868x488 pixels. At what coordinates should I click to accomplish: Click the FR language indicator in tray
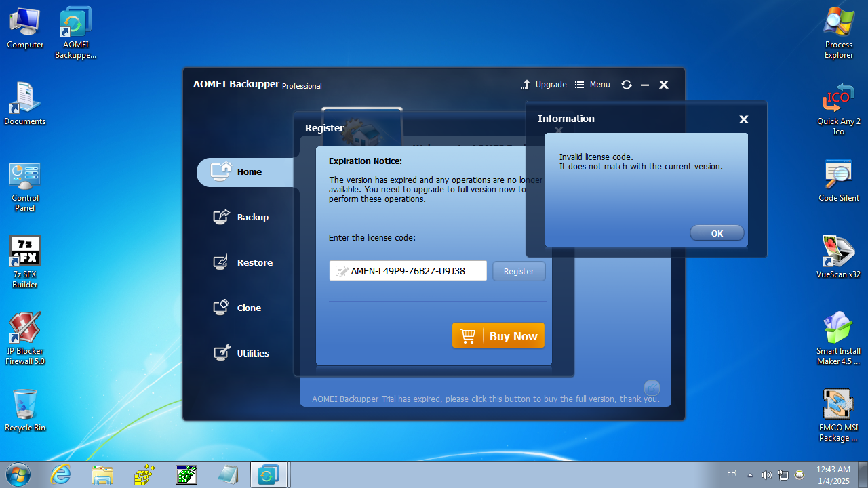732,473
